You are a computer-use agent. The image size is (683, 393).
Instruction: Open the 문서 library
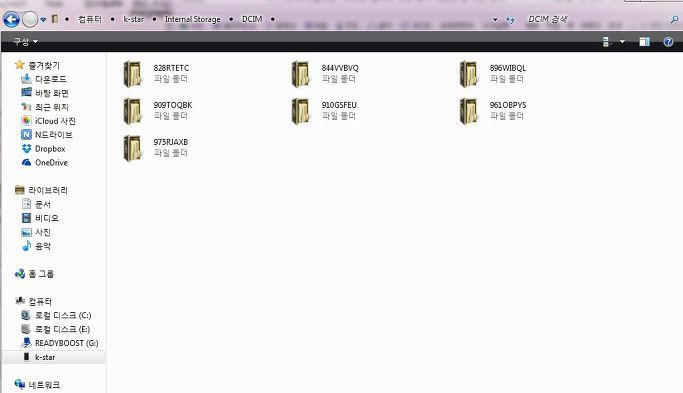[x=43, y=204]
